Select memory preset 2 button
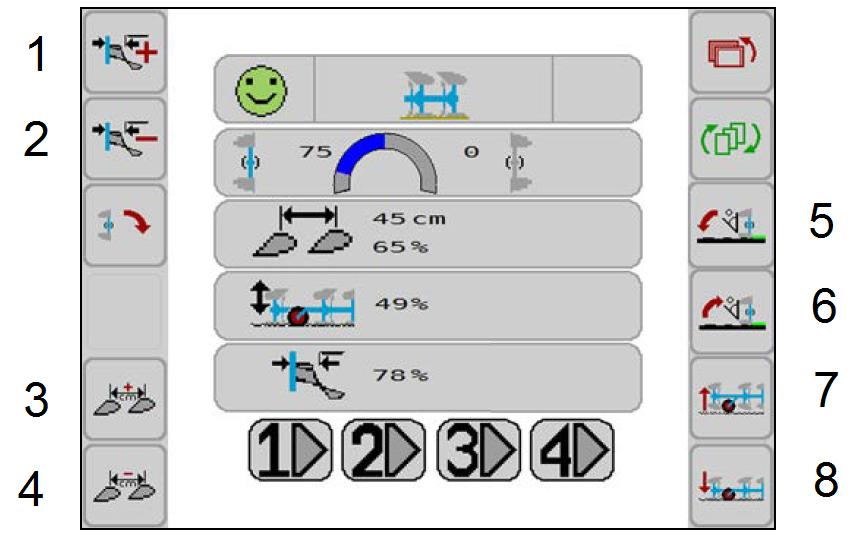Screen dimensions: 859x537 (384, 450)
